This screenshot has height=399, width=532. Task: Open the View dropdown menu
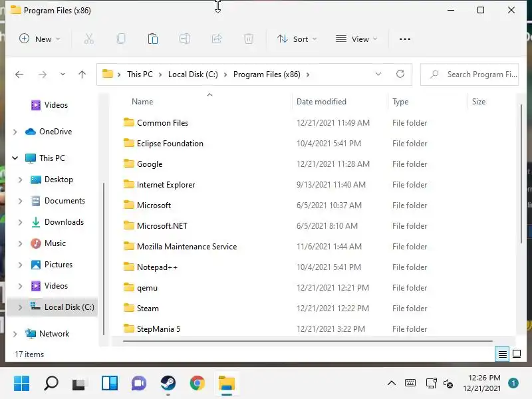356,39
